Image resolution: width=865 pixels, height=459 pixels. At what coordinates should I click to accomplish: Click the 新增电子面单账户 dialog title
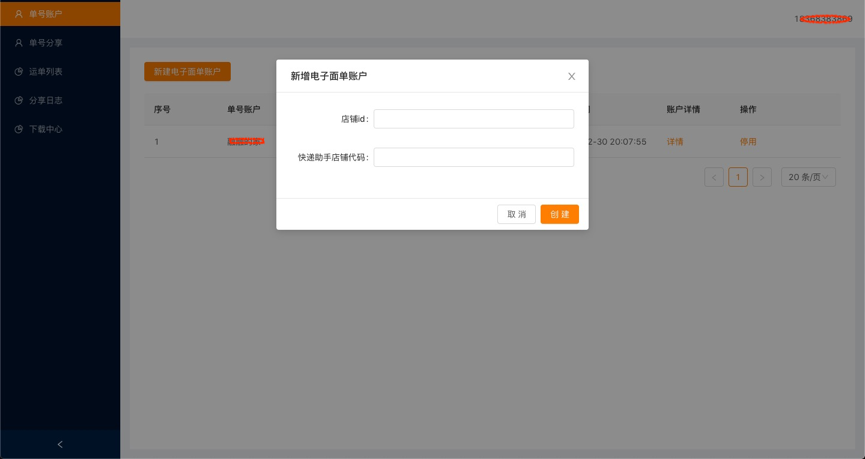329,76
